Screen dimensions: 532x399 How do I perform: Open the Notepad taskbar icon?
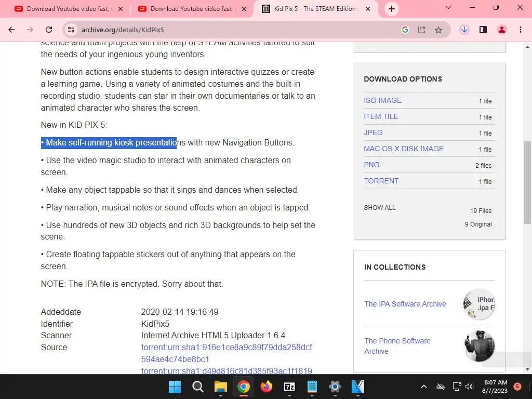(312, 387)
